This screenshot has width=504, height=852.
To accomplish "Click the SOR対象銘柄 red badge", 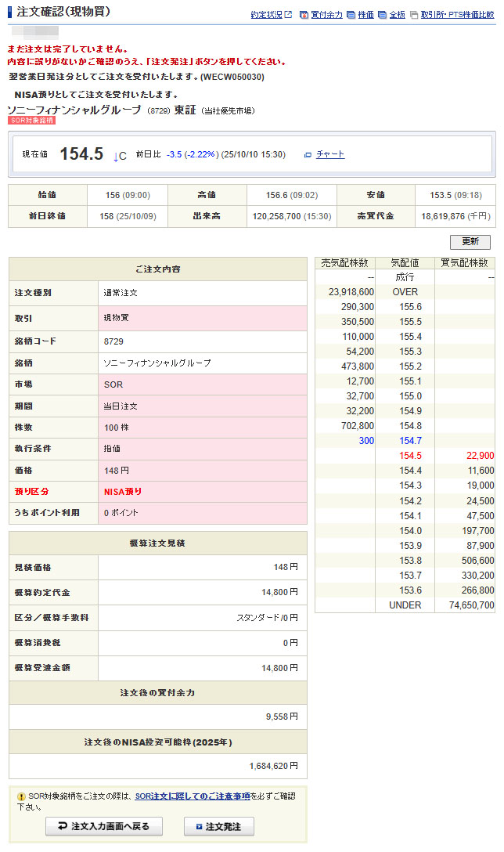I will (x=31, y=121).
